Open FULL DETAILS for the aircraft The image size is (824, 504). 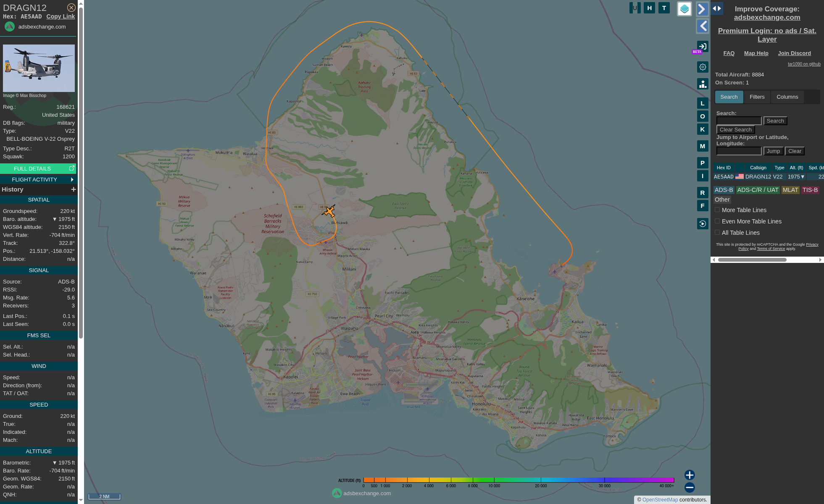(32, 168)
